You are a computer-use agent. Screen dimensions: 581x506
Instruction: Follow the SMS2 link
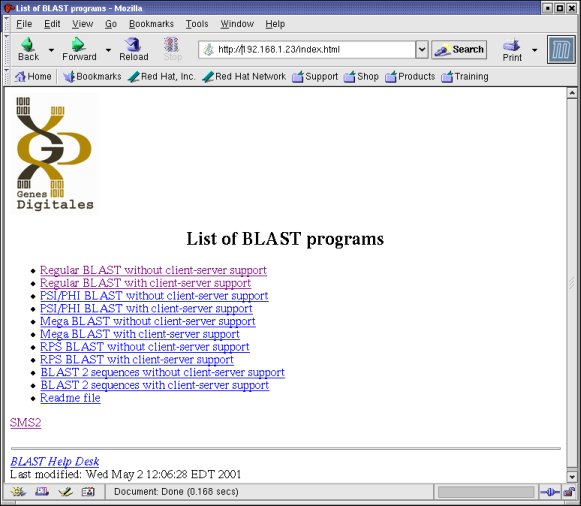click(x=26, y=423)
